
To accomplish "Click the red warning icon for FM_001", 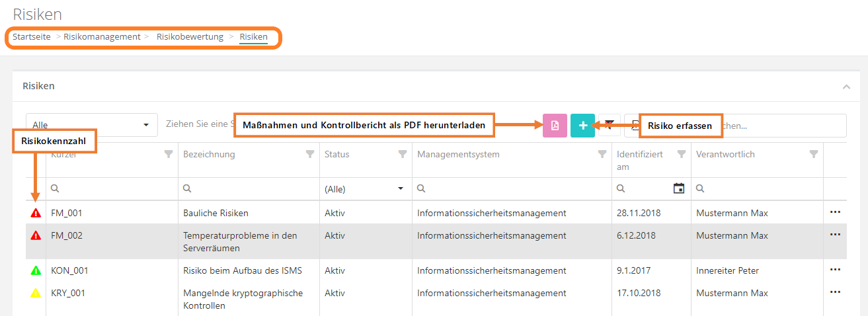I will [36, 214].
